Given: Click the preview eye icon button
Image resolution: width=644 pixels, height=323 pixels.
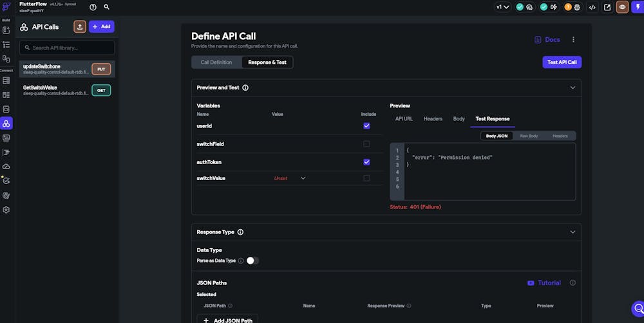Looking at the screenshot, I should (622, 7).
